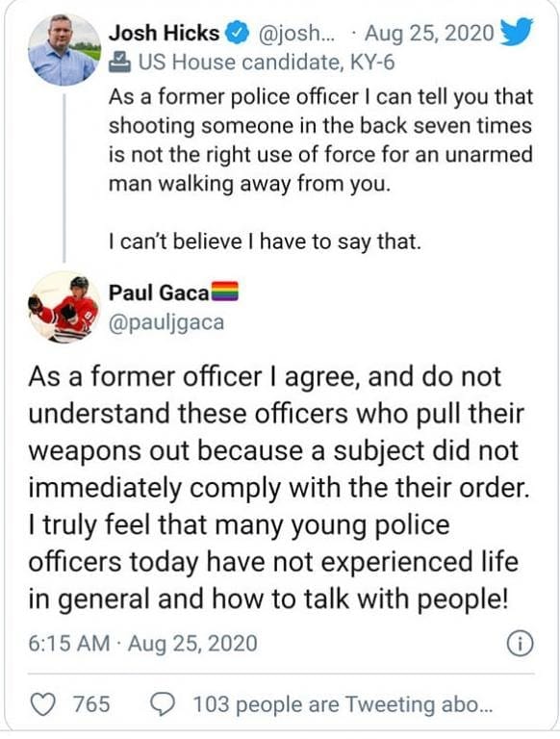Open Josh Hicks profile picture

[x=64, y=49]
